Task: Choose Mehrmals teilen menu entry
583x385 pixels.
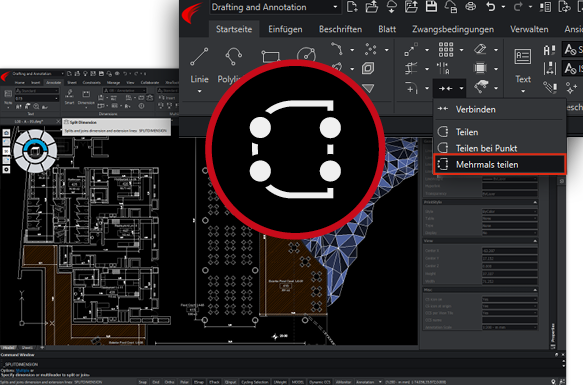Action: tap(499, 164)
